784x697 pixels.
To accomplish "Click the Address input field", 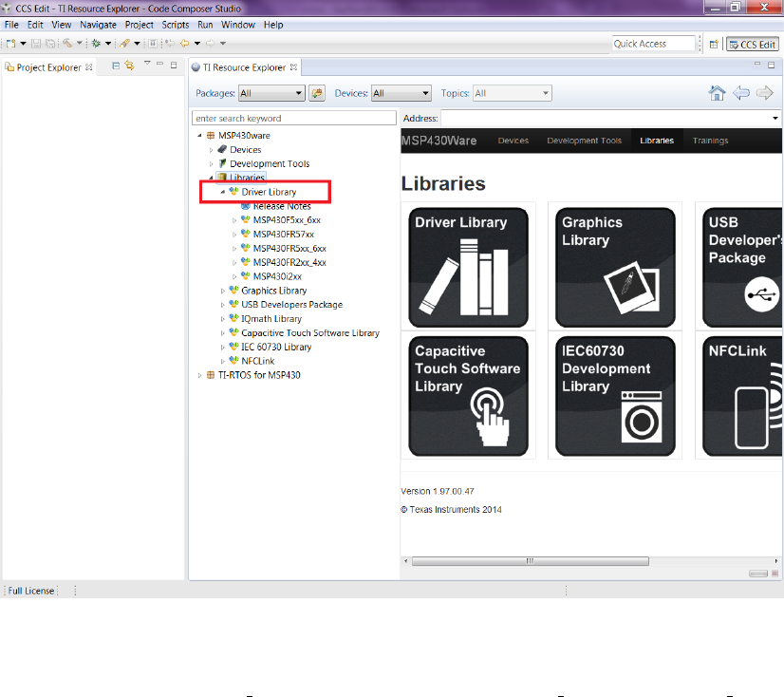I will [605, 118].
